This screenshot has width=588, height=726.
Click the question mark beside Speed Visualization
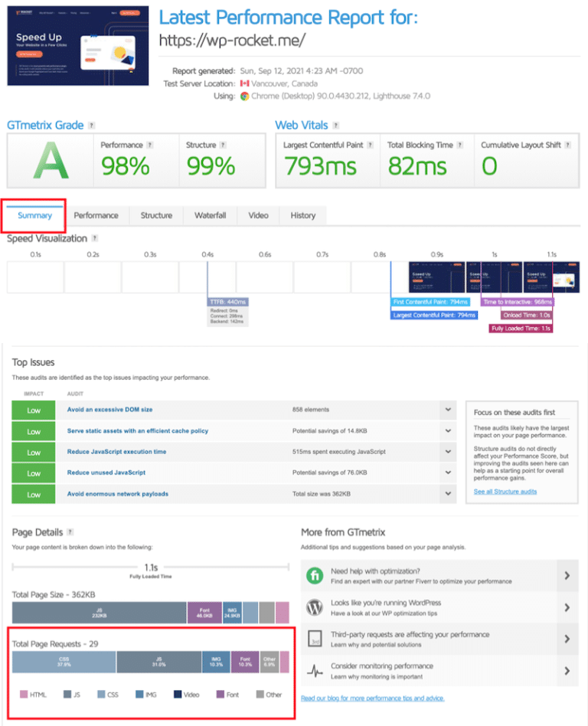[x=95, y=239]
